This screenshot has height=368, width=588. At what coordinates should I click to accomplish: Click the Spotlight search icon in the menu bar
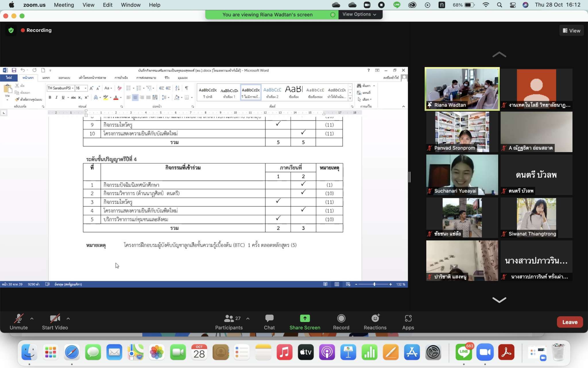click(499, 5)
